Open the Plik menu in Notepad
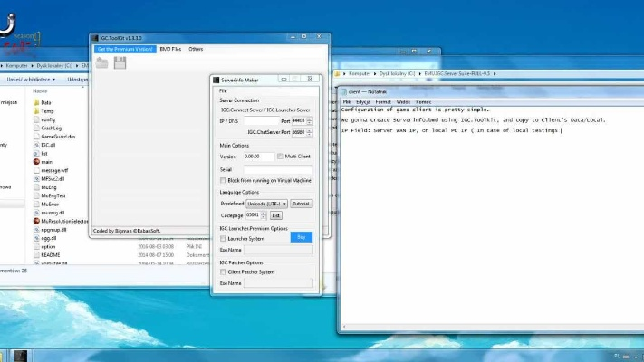 point(347,101)
